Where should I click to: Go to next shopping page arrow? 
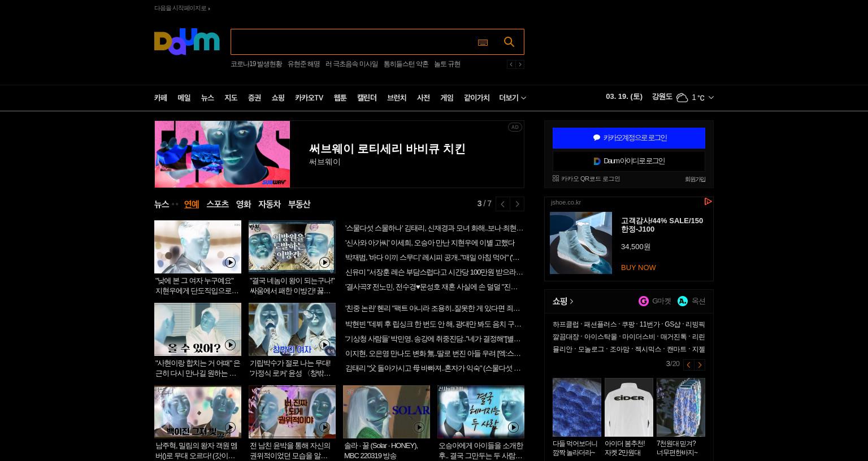(700, 365)
